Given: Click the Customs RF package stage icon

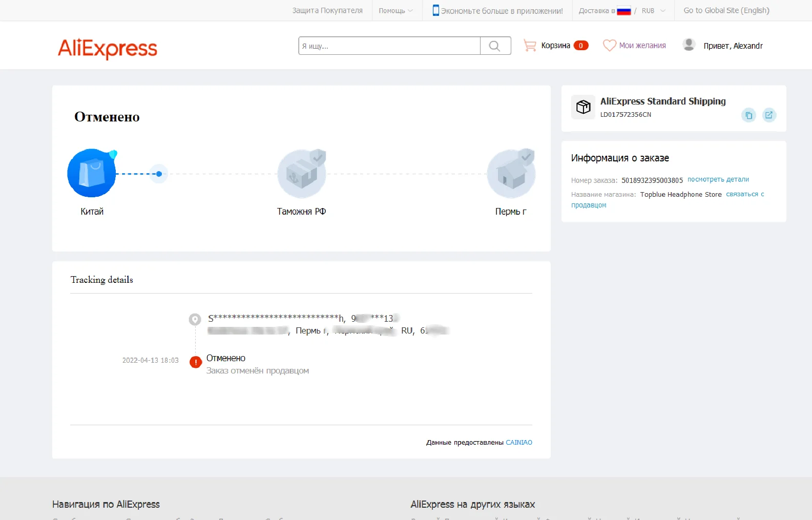Looking at the screenshot, I should click(x=302, y=174).
